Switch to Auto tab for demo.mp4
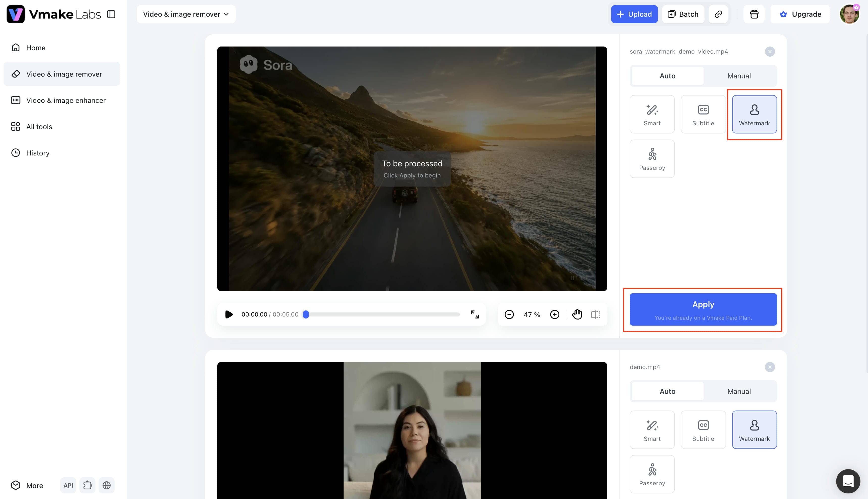 [x=667, y=391]
